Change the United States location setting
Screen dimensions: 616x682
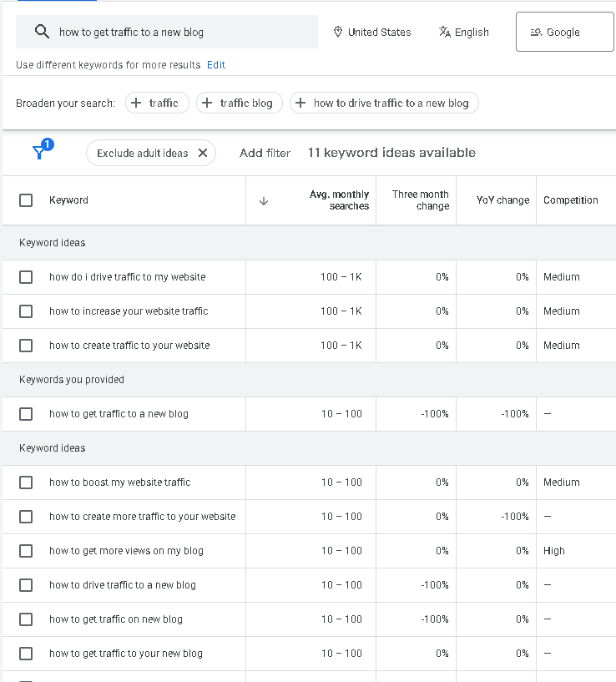point(372,32)
